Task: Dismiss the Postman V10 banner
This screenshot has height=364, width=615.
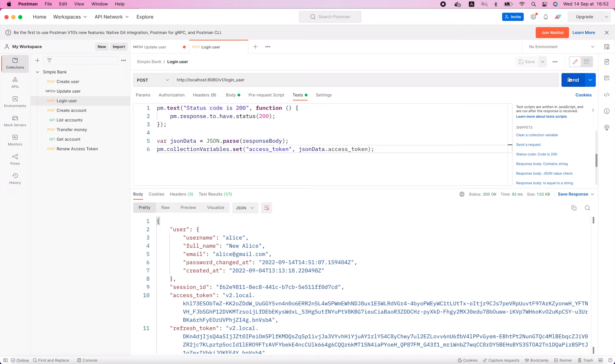Action: 607,33
